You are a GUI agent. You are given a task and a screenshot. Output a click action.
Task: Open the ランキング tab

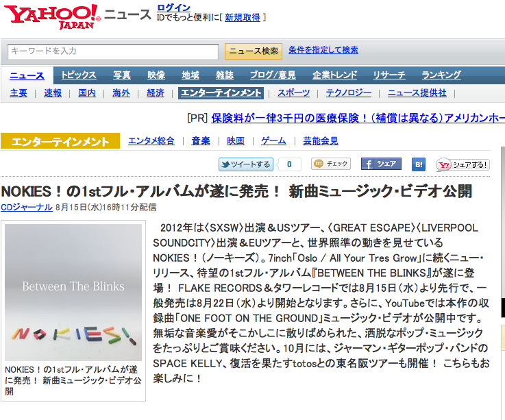click(441, 75)
